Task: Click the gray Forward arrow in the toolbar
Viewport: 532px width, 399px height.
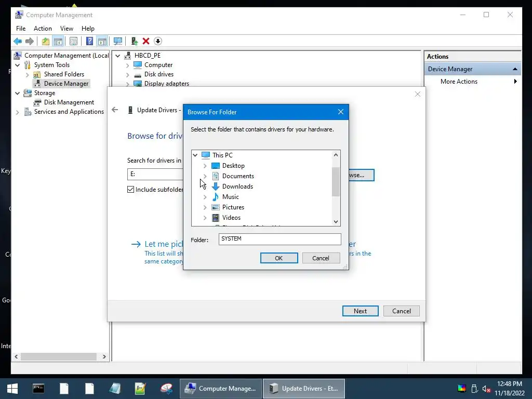Action: click(30, 42)
